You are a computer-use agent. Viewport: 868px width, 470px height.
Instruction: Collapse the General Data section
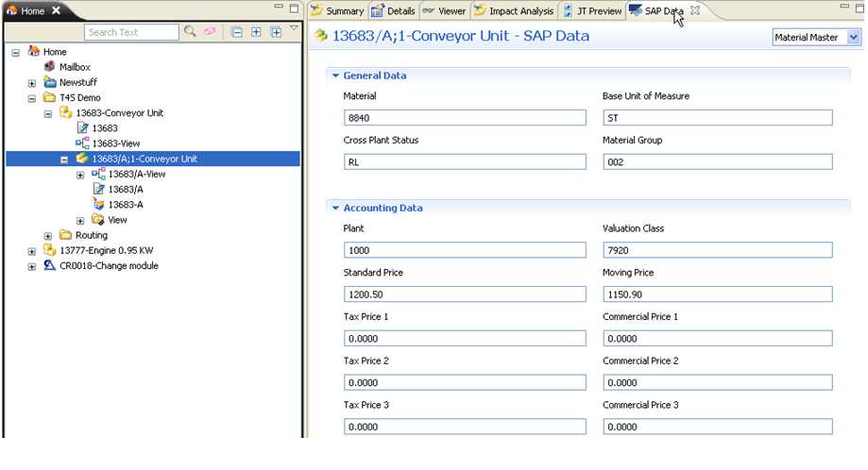point(335,76)
